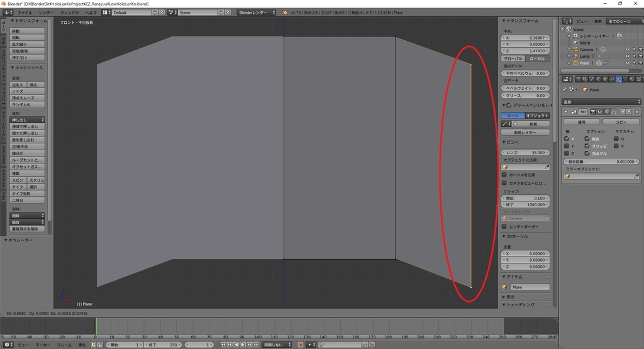Click the Blender info editor type icon
The height and width of the screenshot is (349, 644).
coord(8,13)
